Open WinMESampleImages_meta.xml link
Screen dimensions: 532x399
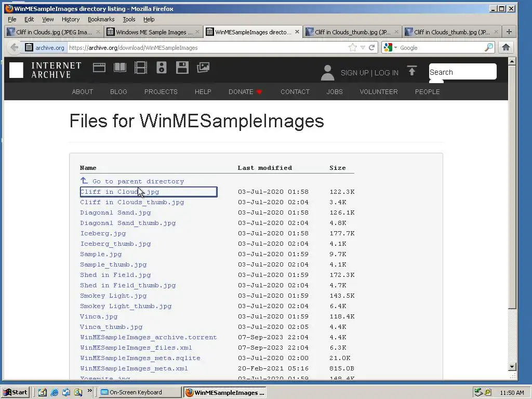134,369
